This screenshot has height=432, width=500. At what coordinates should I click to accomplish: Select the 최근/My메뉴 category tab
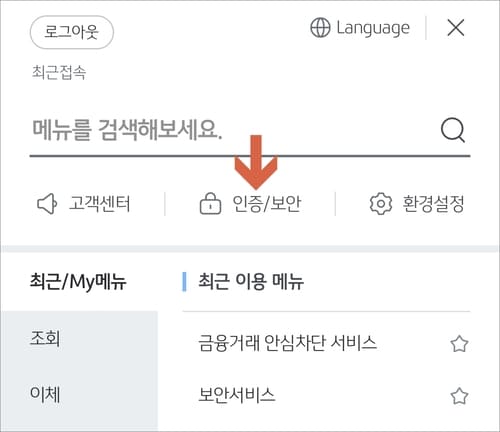(78, 282)
